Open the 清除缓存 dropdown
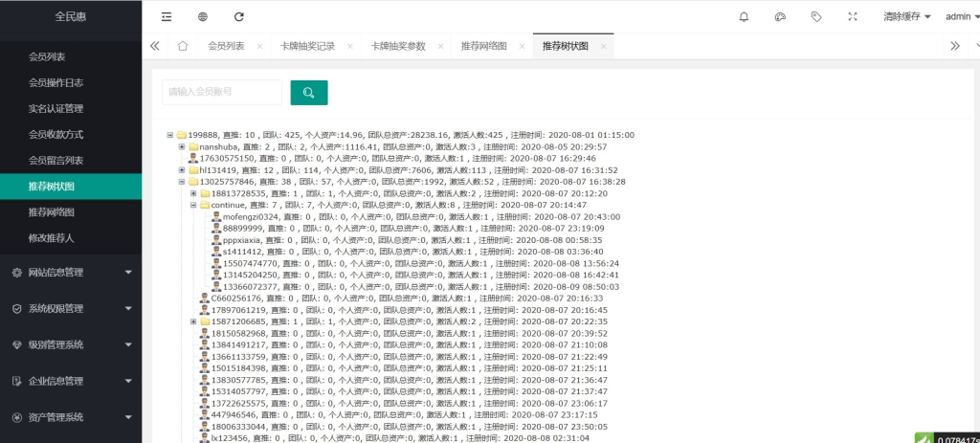980x443 pixels. coord(906,16)
